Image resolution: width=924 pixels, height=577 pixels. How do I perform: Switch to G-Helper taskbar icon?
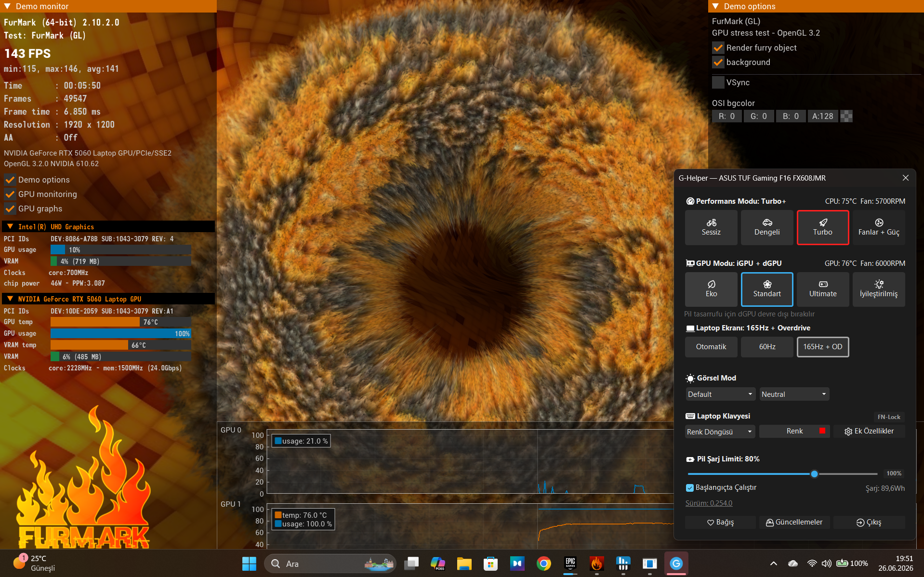click(676, 564)
